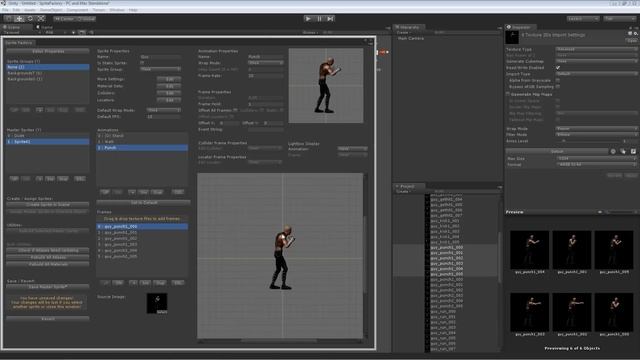This screenshot has height=360, width=640.
Task: Click the guy_punch1_003 preview thumbnail
Action: (x=529, y=312)
